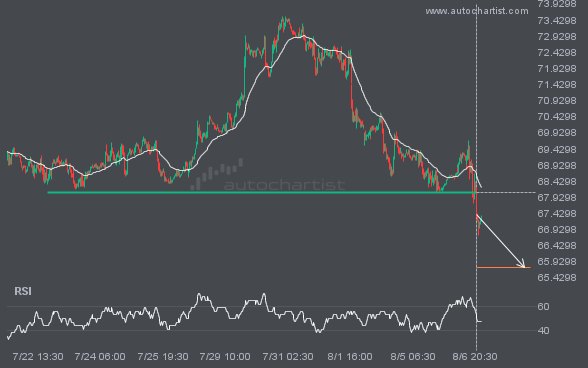The image size is (588, 368).
Task: Click time axis label 7/24 06:00
Action: click(x=100, y=357)
